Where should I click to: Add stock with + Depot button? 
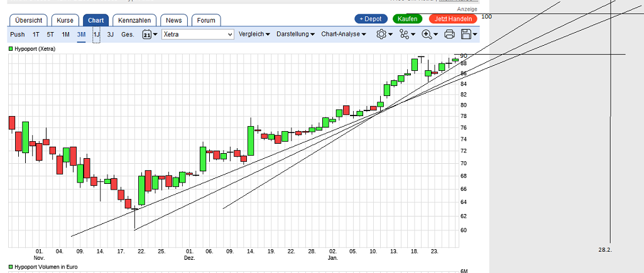371,19
